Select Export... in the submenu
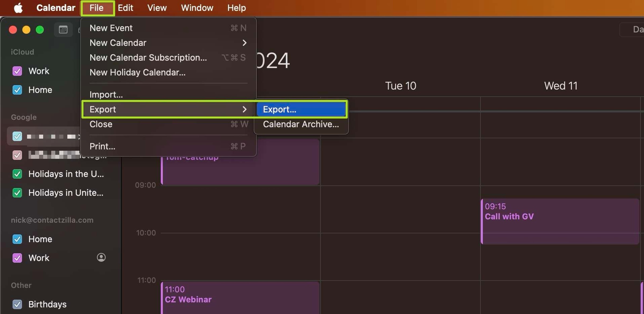Image resolution: width=644 pixels, height=314 pixels. pyautogui.click(x=301, y=109)
